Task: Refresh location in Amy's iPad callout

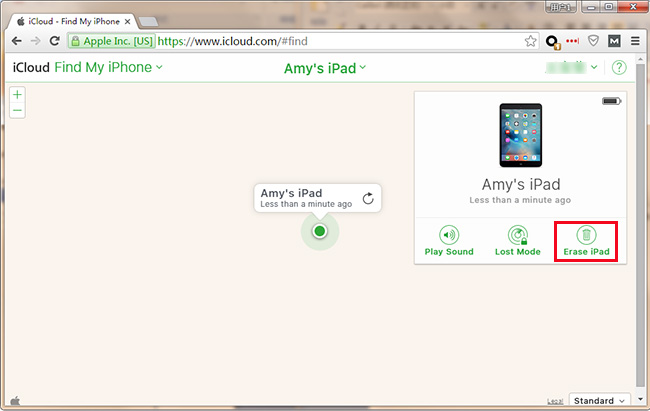Action: pyautogui.click(x=368, y=199)
